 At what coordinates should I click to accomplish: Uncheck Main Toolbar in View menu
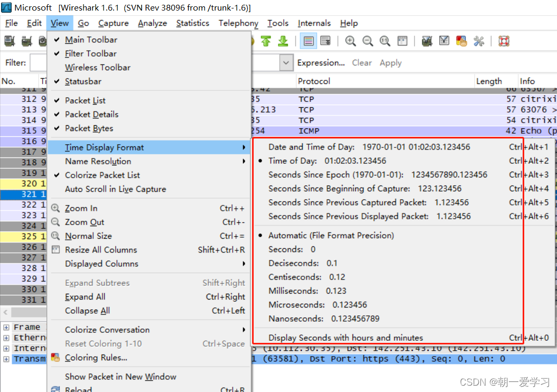pos(150,40)
